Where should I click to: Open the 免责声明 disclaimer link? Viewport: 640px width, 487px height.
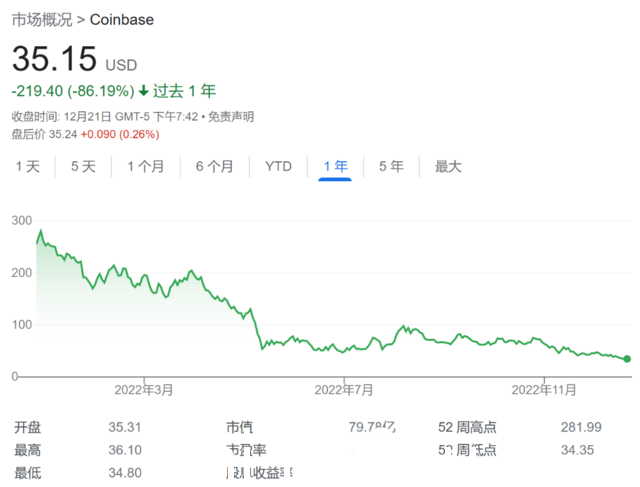click(231, 117)
